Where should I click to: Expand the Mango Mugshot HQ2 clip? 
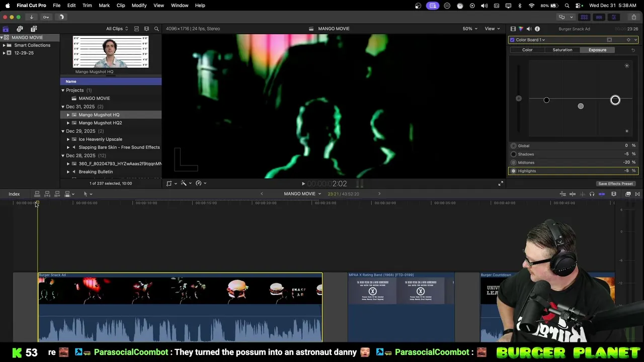[68, 123]
